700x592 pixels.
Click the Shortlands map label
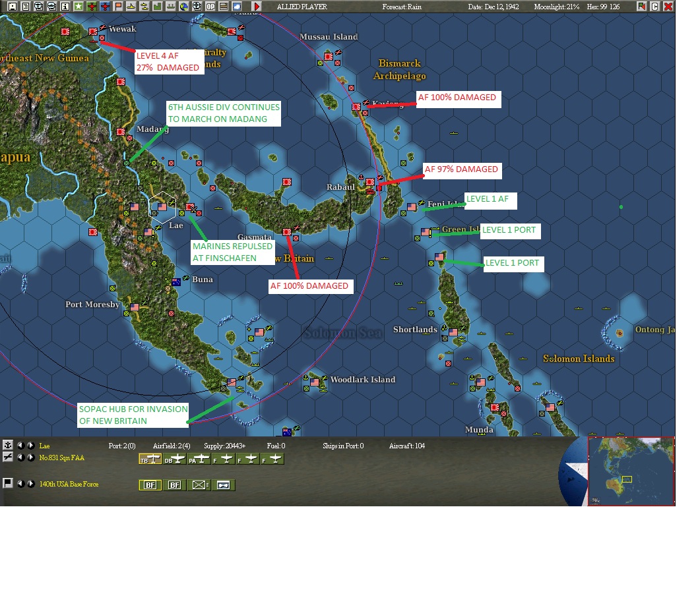(415, 330)
